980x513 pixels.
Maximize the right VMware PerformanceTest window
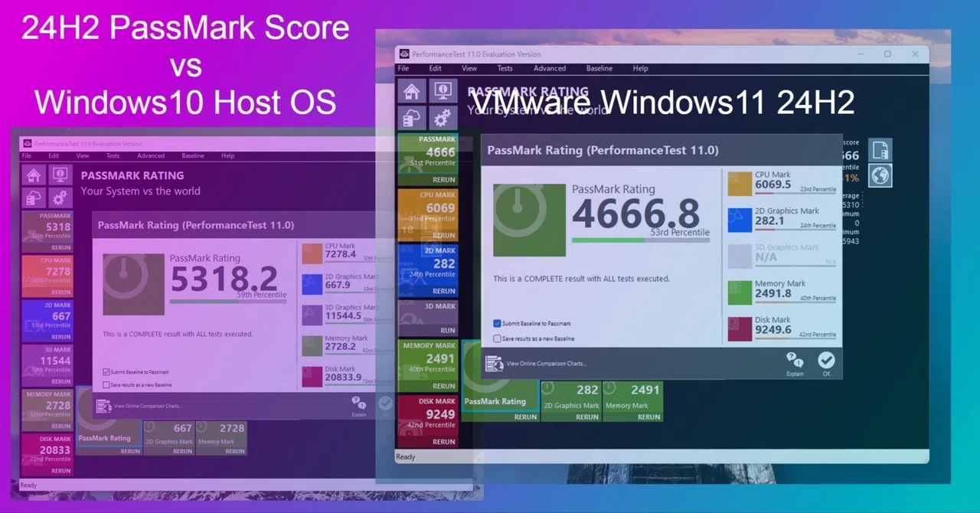[887, 54]
